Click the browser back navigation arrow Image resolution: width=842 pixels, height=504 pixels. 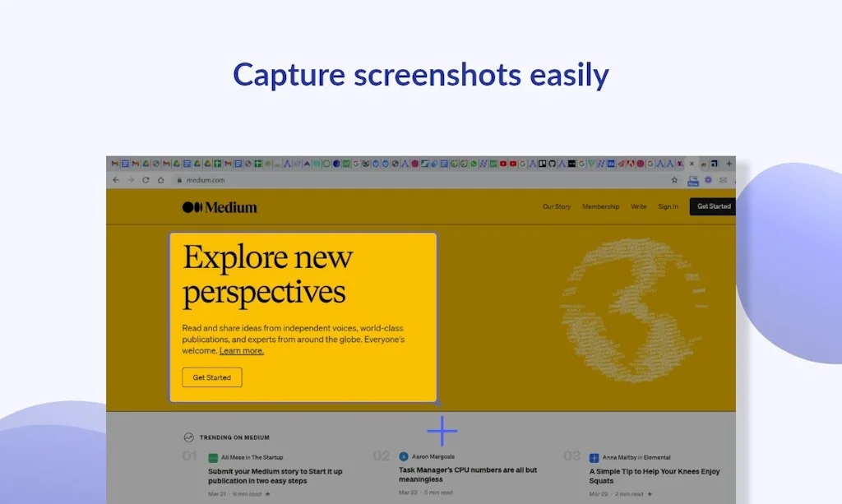tap(116, 179)
